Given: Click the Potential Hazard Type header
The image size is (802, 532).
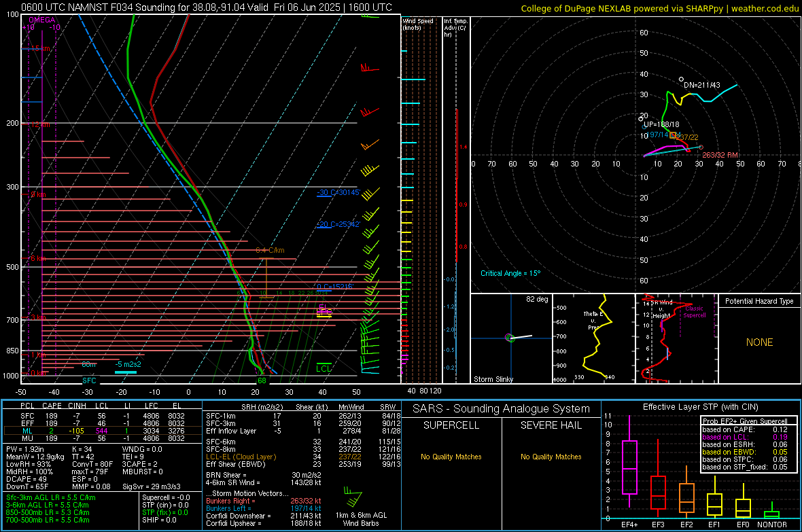Looking at the screenshot, I should tap(759, 301).
